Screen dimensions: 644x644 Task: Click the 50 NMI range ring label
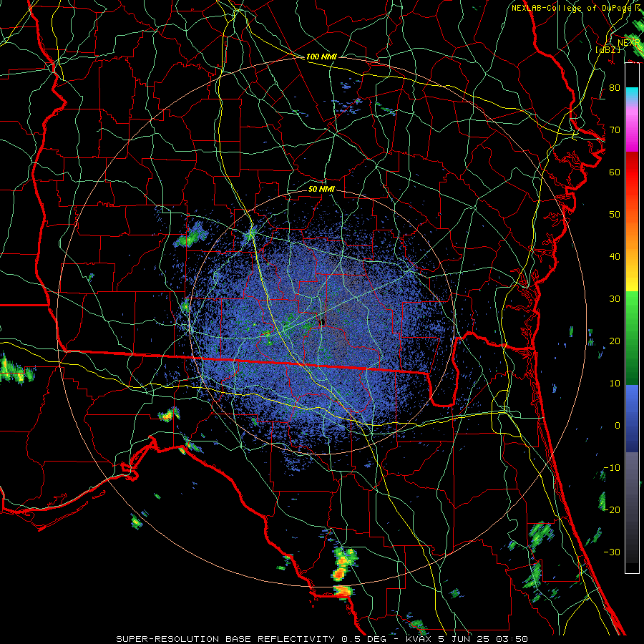[x=321, y=189]
